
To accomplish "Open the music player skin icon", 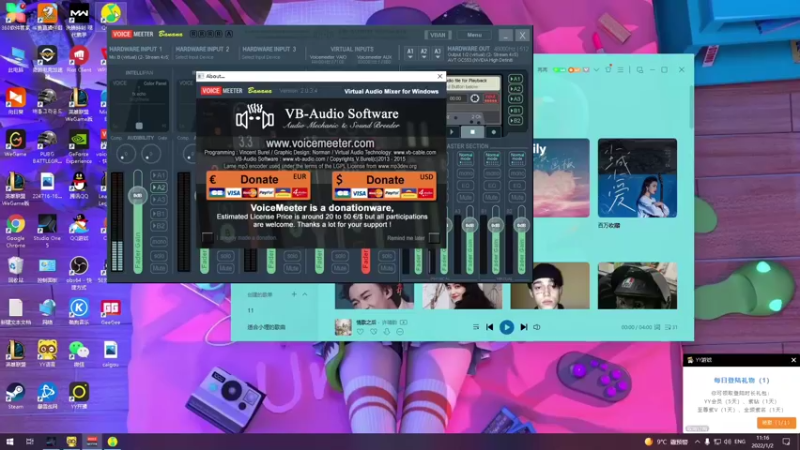I will (x=608, y=69).
